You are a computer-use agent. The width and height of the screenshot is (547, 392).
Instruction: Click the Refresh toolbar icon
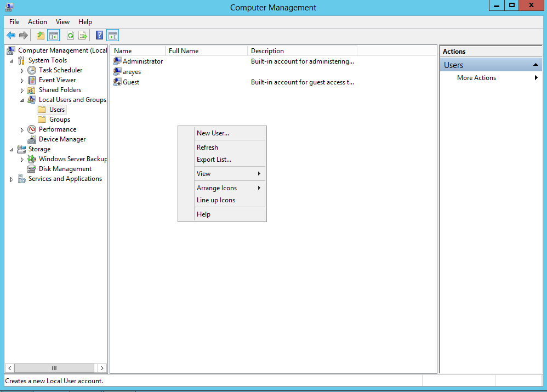[x=70, y=36]
